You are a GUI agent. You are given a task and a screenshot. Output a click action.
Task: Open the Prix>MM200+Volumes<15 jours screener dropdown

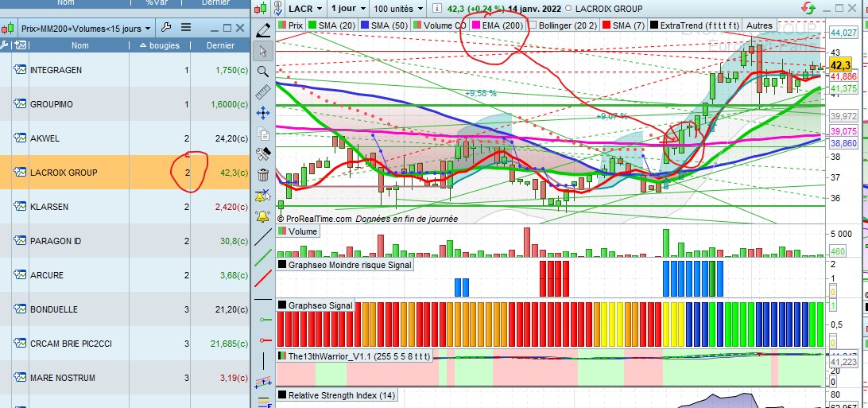pyautogui.click(x=85, y=28)
